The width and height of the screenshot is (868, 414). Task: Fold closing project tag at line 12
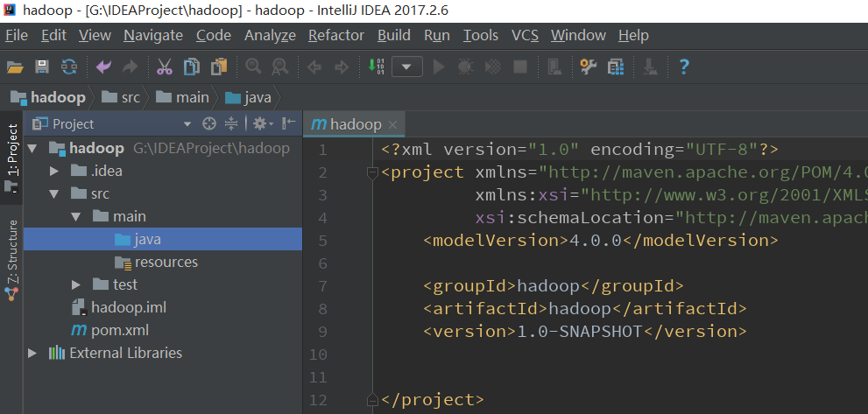pyautogui.click(x=372, y=400)
